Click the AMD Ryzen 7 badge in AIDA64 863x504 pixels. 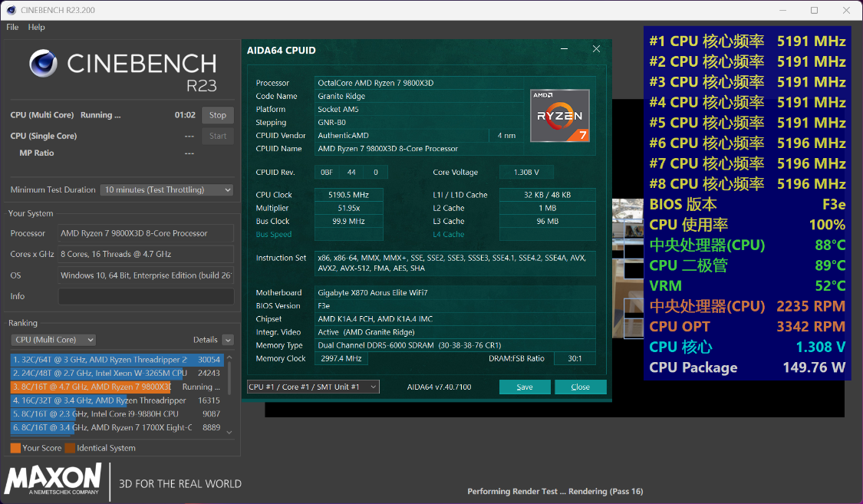[560, 116]
